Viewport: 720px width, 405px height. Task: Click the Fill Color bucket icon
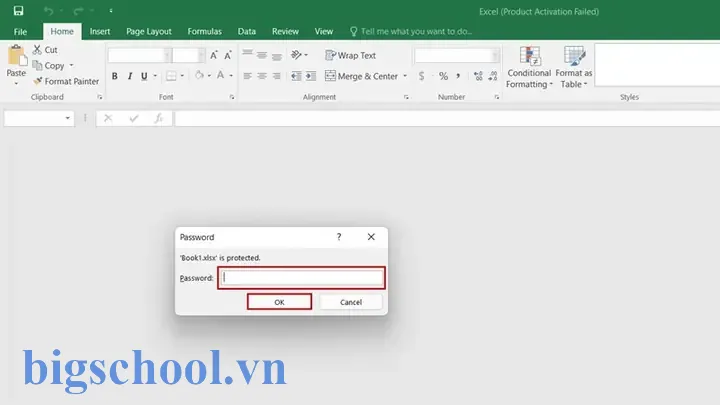tap(199, 75)
